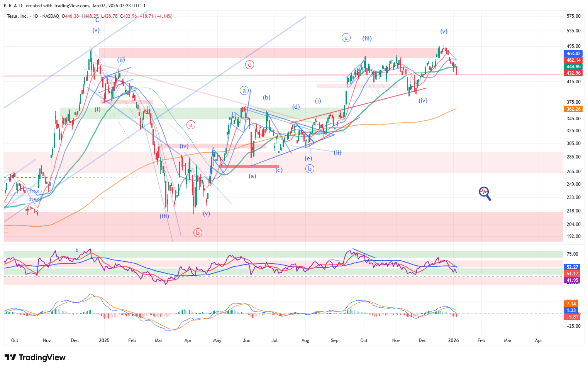This screenshot has width=588, height=369.
Task: Select the '(e)' wave label
Action: pyautogui.click(x=308, y=158)
